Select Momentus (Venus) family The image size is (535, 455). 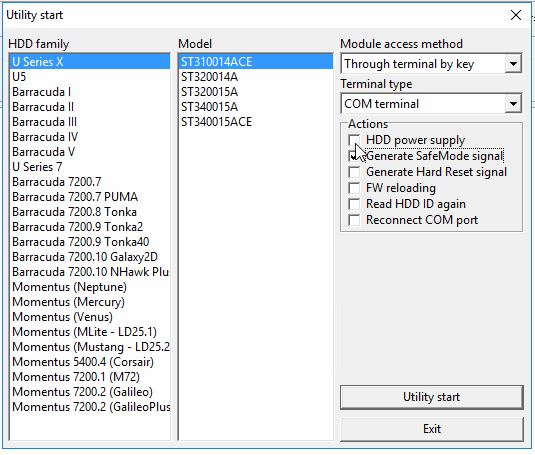coord(90,317)
